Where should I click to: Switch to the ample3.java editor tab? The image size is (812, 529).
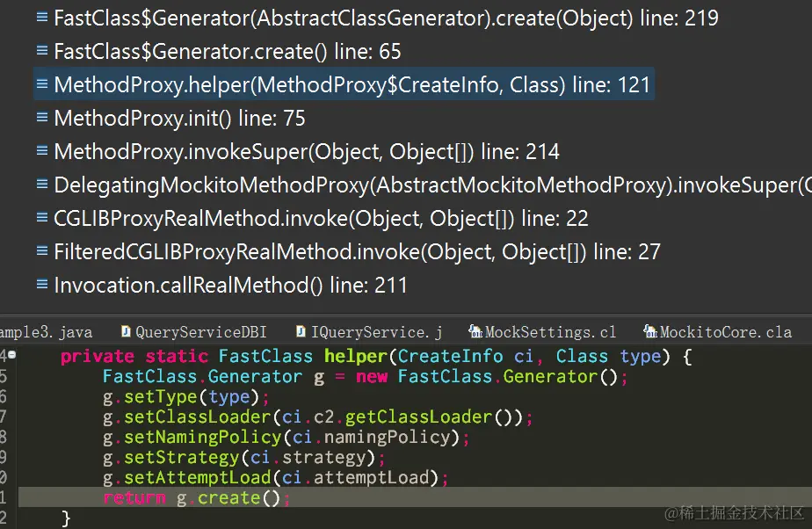[46, 332]
